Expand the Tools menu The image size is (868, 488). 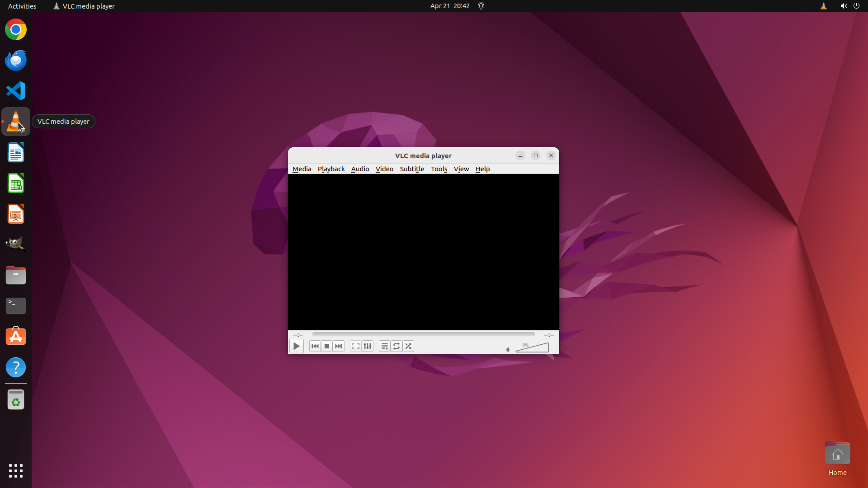coord(439,169)
